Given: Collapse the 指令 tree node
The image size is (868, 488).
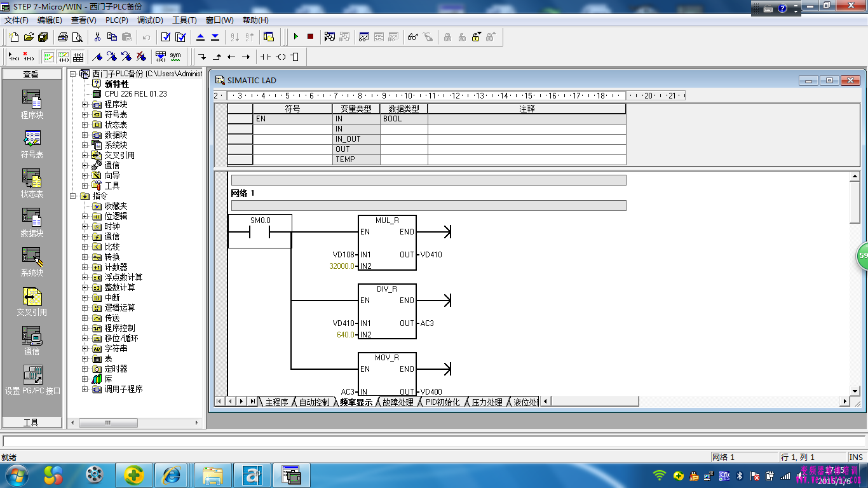Looking at the screenshot, I should click(x=73, y=196).
